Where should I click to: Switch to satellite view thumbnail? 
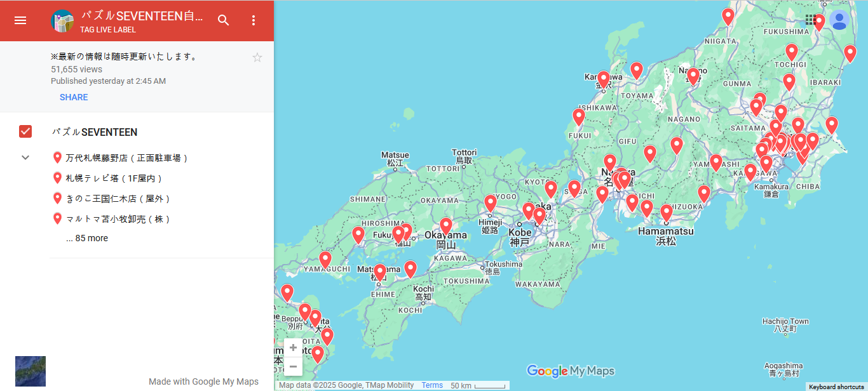pos(31,371)
